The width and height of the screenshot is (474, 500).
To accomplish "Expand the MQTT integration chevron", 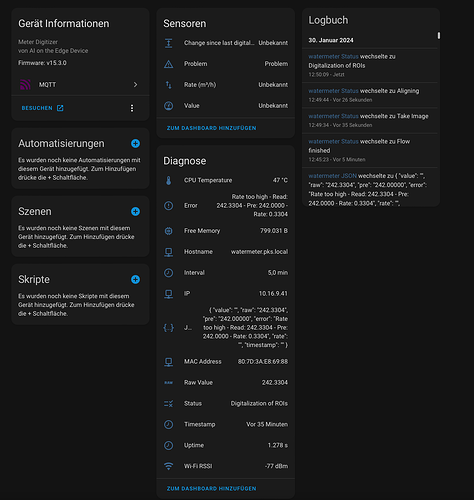I will click(x=135, y=85).
